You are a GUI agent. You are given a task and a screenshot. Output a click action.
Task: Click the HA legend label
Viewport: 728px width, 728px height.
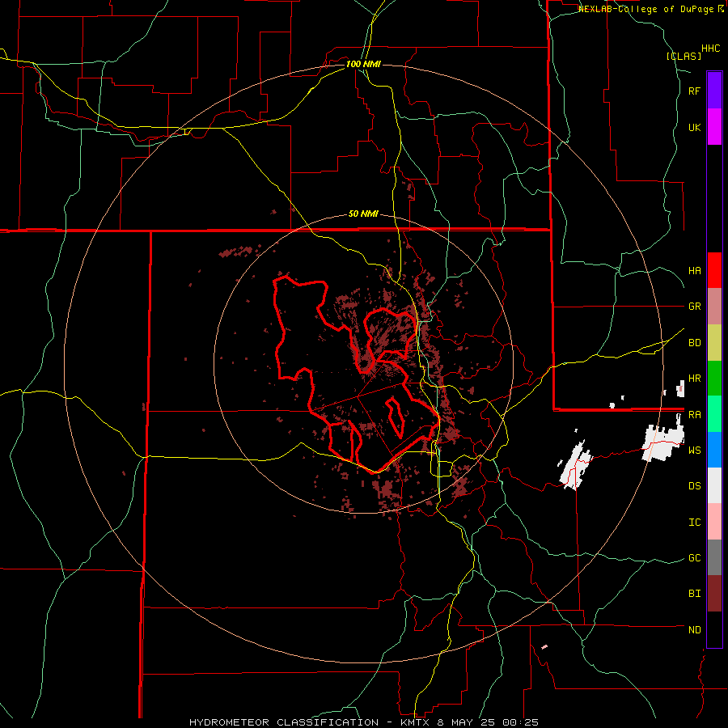click(694, 271)
